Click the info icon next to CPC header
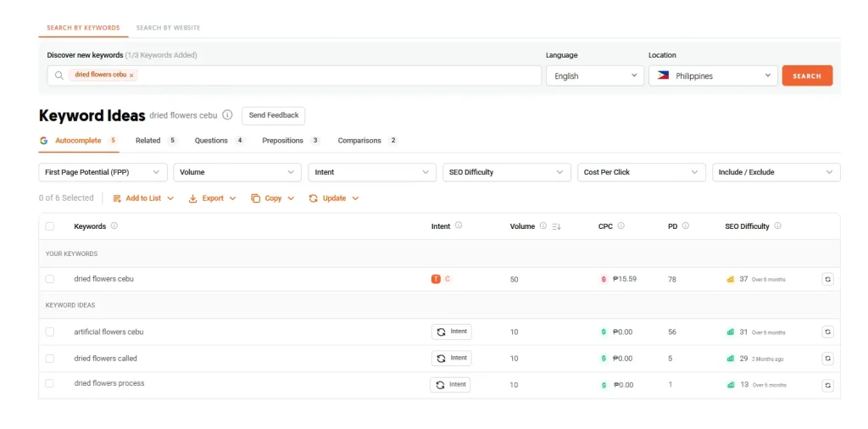The width and height of the screenshot is (868, 429). (621, 226)
